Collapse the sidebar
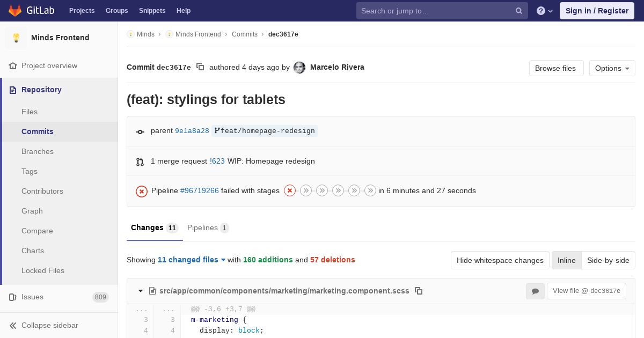 [49, 325]
